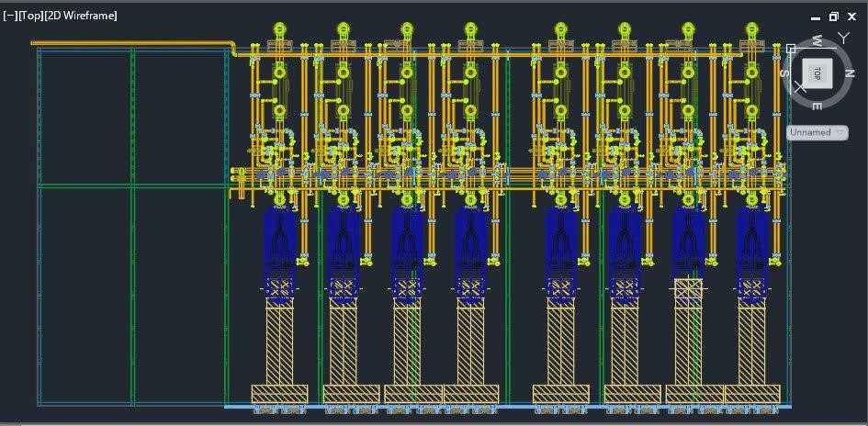The width and height of the screenshot is (868, 426).
Task: Open the [−] viewport controls menu
Action: (x=9, y=16)
